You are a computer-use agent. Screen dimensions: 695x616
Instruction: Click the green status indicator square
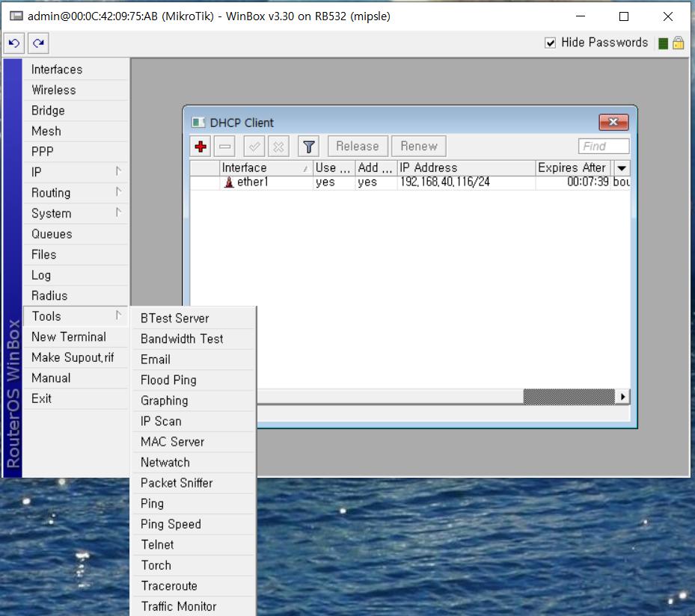pyautogui.click(x=663, y=43)
